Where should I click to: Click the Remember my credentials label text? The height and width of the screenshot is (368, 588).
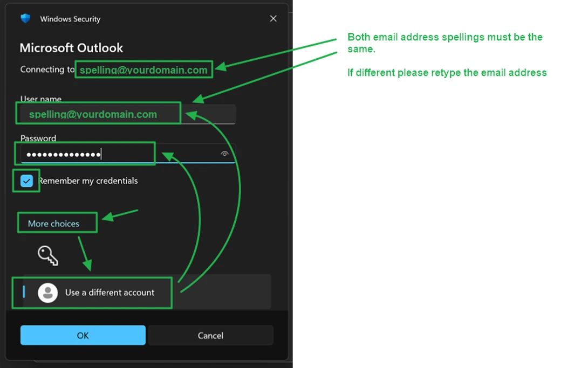[x=88, y=181]
